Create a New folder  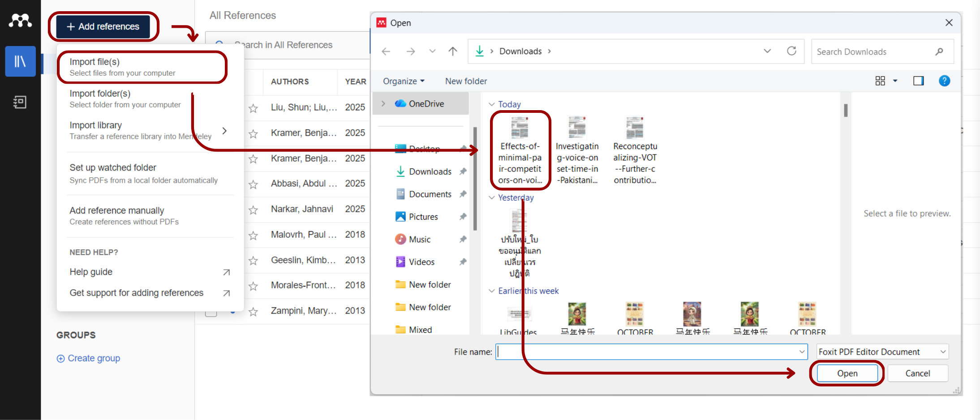click(466, 81)
